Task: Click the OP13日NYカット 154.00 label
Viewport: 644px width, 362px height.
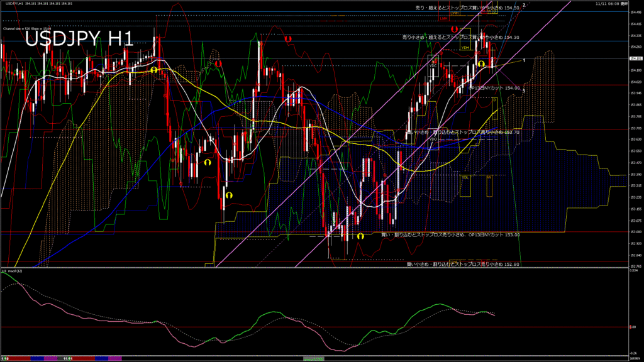Action: (x=494, y=89)
